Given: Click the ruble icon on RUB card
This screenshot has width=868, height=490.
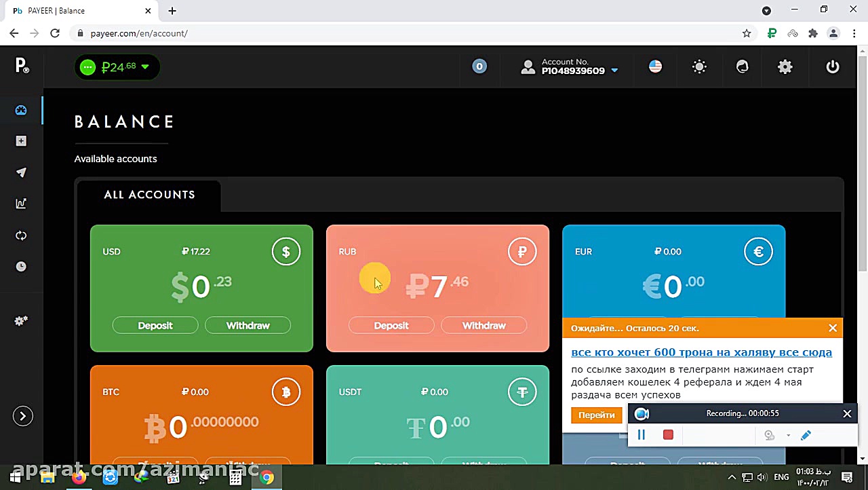Looking at the screenshot, I should point(522,252).
